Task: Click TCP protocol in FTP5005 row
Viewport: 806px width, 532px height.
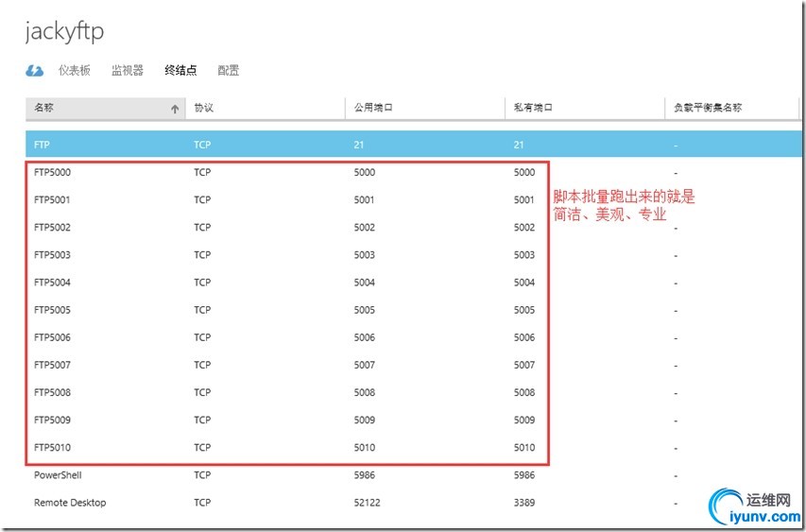Action: 202,310
